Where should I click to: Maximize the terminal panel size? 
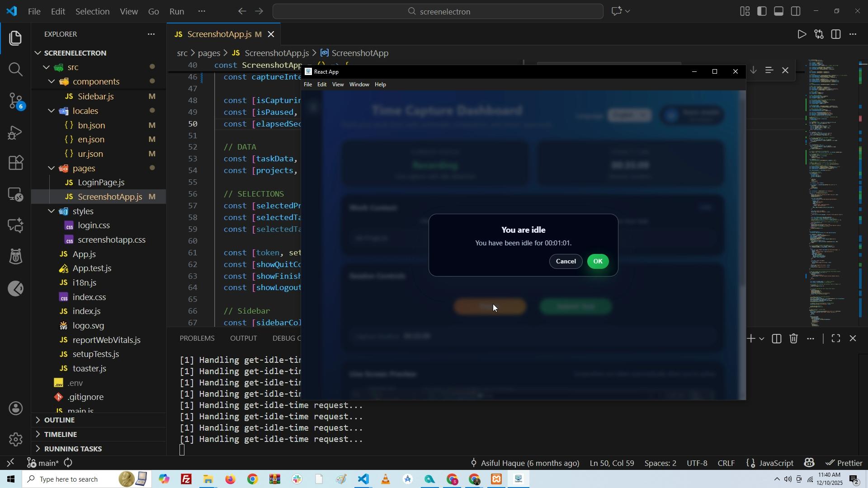point(836,339)
